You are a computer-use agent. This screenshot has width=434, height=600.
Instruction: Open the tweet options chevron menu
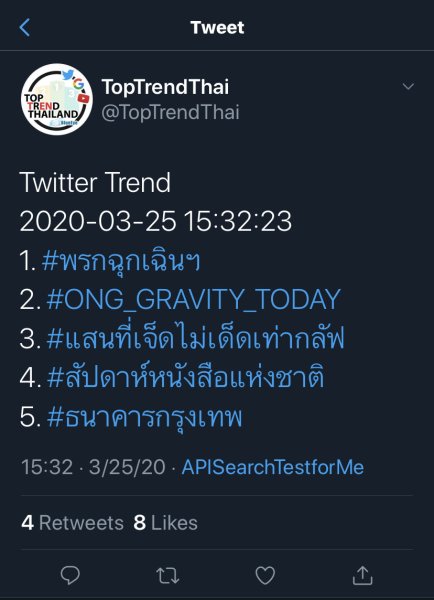click(408, 86)
